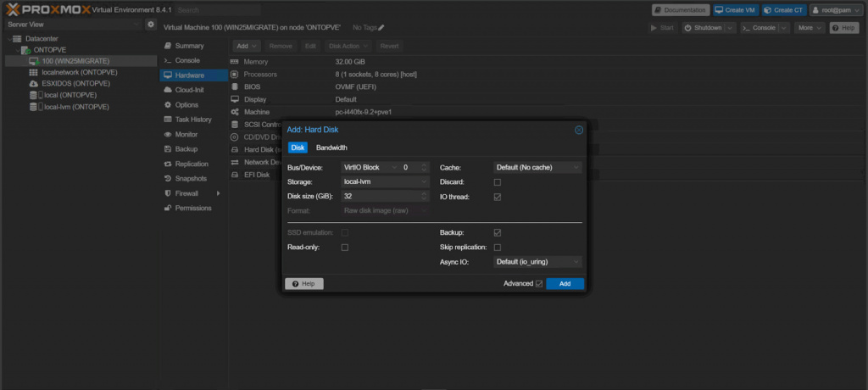Select the BIOS hardware row

tap(548, 87)
